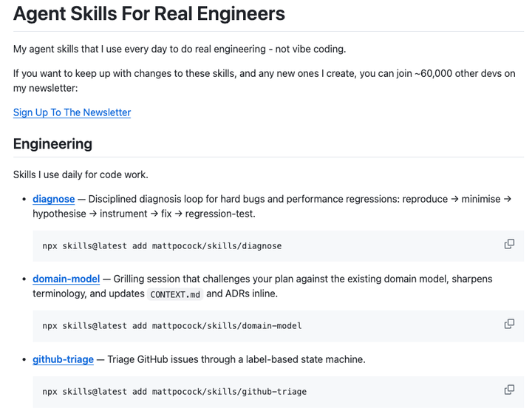The width and height of the screenshot is (532, 414).
Task: Open the github-triage skill link
Action: point(63,359)
